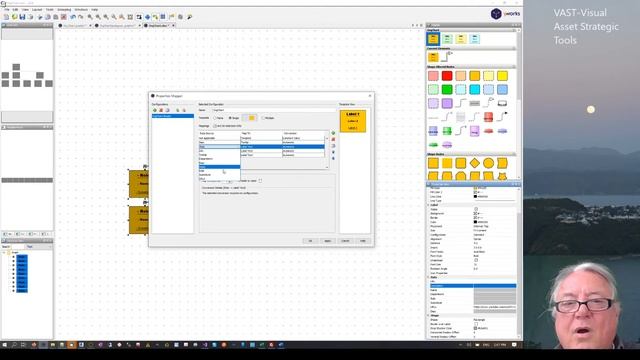The height and width of the screenshot is (360, 640).
Task: Select the Single template radio button
Action: click(230, 118)
